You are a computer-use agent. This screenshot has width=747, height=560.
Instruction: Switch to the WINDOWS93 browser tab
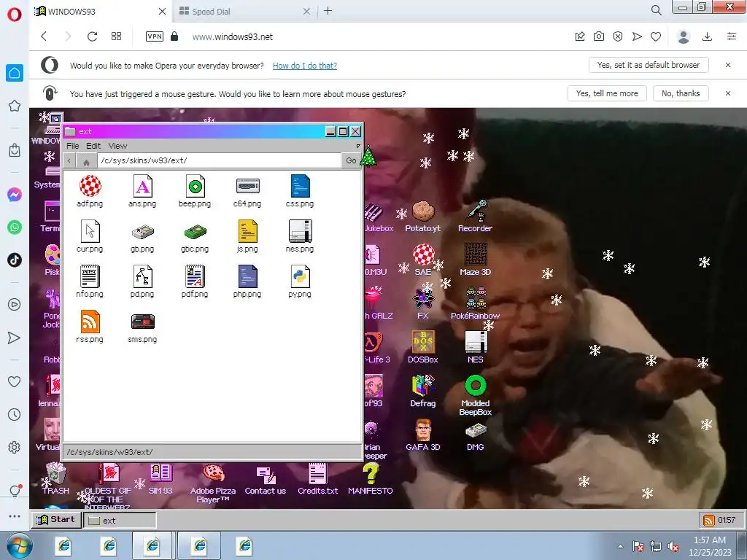[101, 12]
